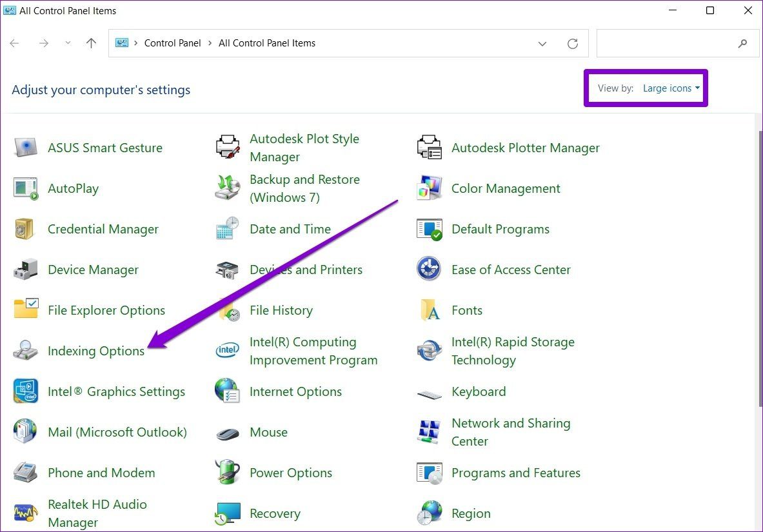This screenshot has height=532, width=763.
Task: Open the Indexing Options icon
Action: tap(25, 350)
